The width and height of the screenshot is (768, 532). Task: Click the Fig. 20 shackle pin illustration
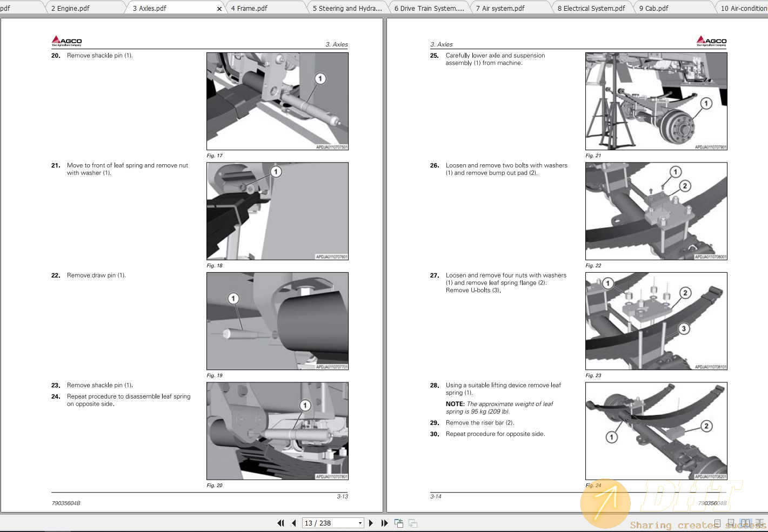tap(277, 431)
